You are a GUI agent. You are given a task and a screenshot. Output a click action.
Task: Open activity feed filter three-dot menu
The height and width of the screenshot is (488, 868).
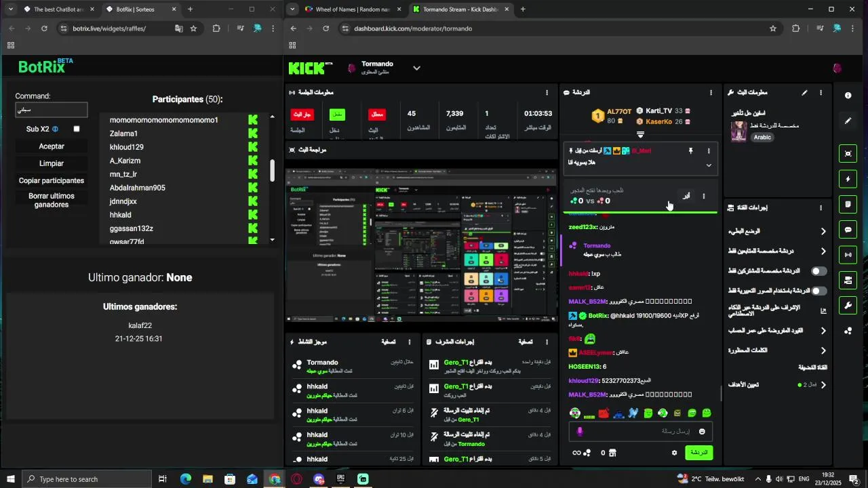click(409, 342)
